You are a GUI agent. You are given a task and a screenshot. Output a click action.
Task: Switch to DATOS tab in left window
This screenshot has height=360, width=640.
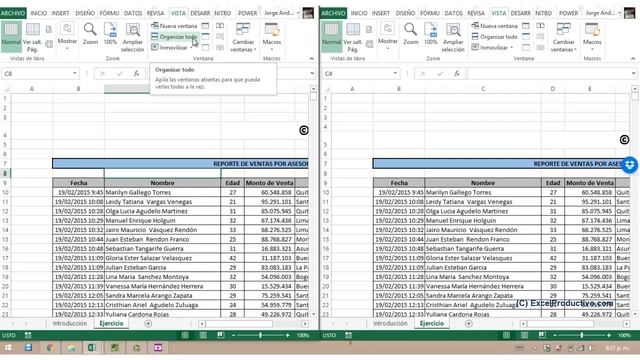pos(133,13)
